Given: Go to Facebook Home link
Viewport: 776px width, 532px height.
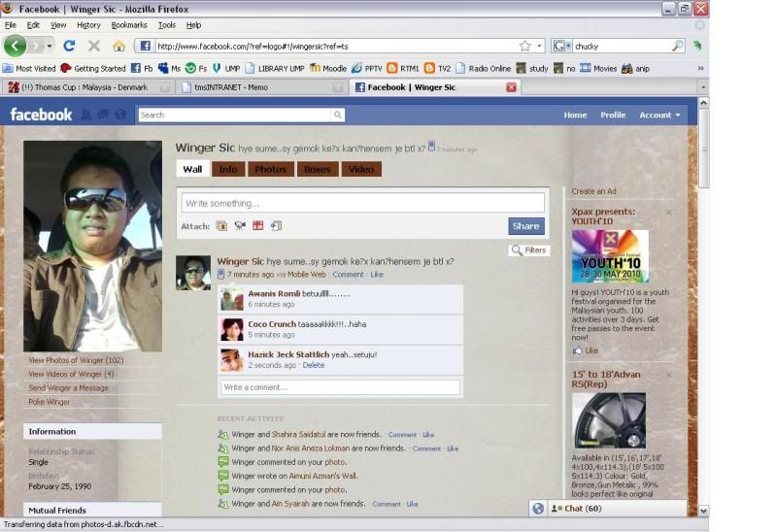Looking at the screenshot, I should (575, 115).
